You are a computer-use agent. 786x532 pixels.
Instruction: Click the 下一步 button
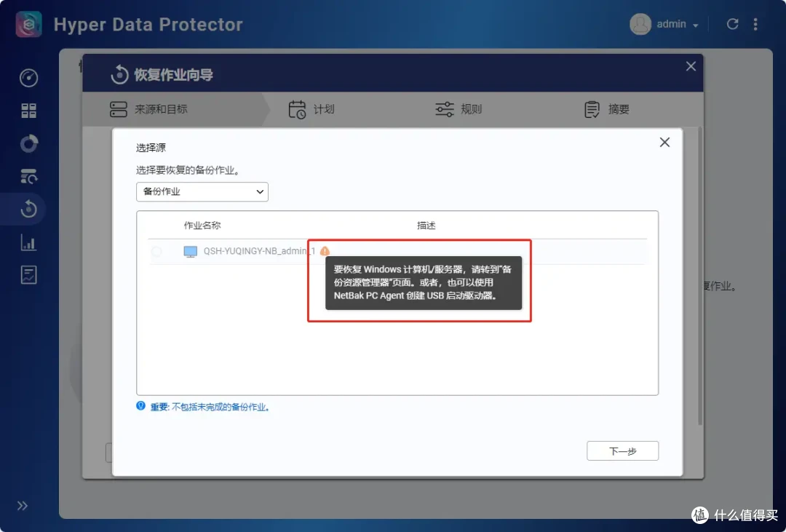pos(622,450)
